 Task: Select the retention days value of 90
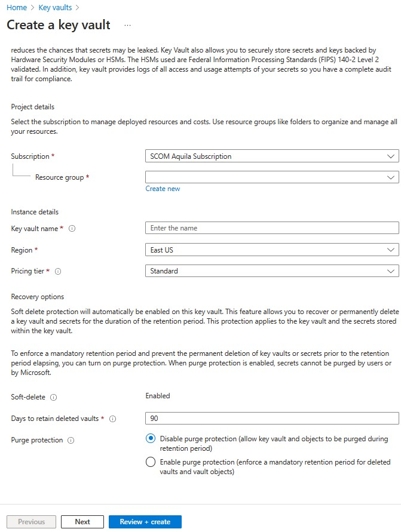click(x=272, y=419)
